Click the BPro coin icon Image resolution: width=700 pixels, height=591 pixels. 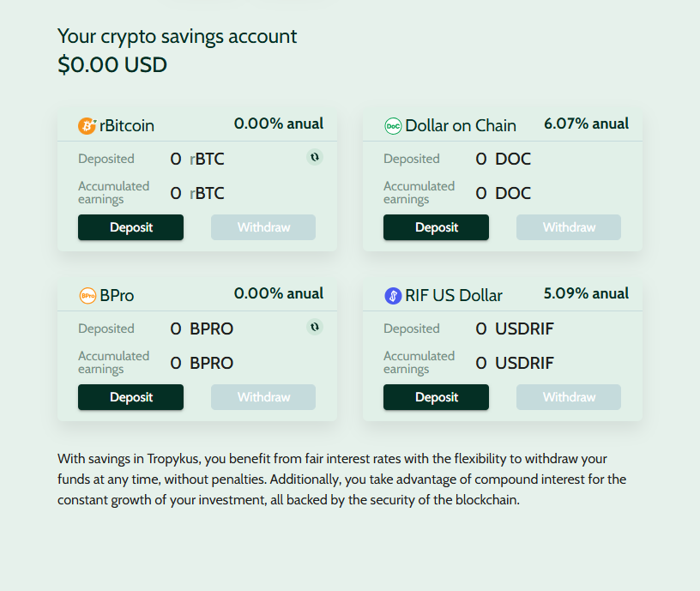(x=87, y=296)
